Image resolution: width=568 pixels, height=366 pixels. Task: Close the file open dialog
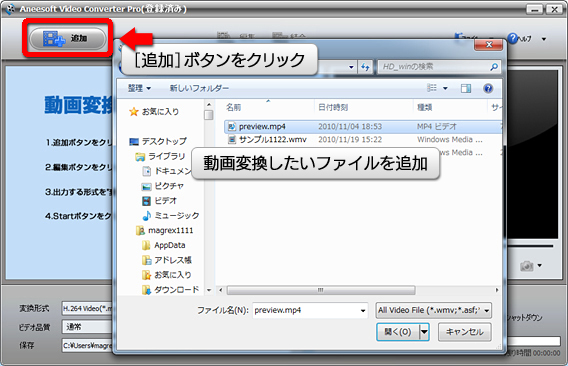[x=488, y=45]
